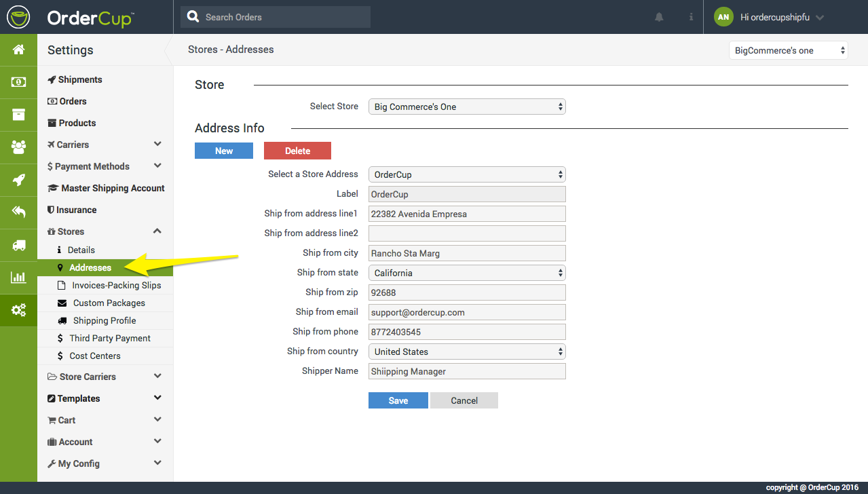Expand the My Config section
Viewport: 868px width, 494px height.
click(x=157, y=463)
